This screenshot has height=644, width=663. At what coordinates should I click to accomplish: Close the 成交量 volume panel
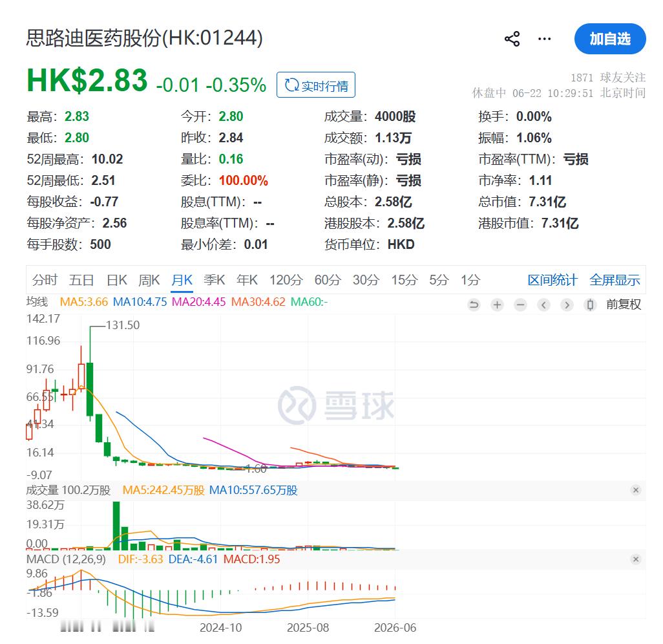tap(635, 490)
